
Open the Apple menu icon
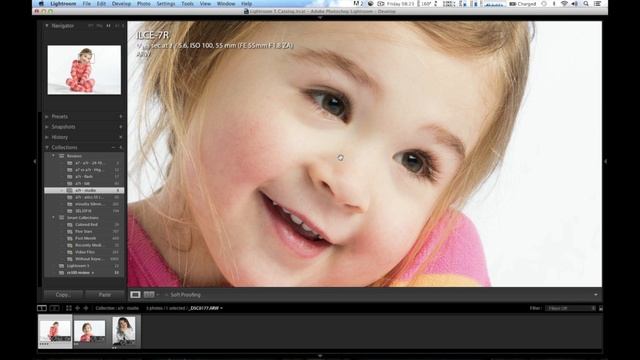[41, 4]
